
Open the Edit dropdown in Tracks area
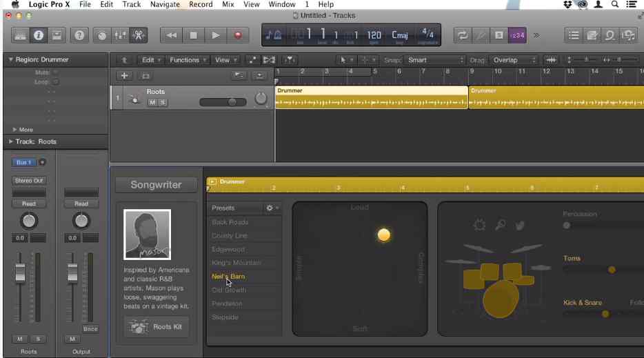click(150, 60)
